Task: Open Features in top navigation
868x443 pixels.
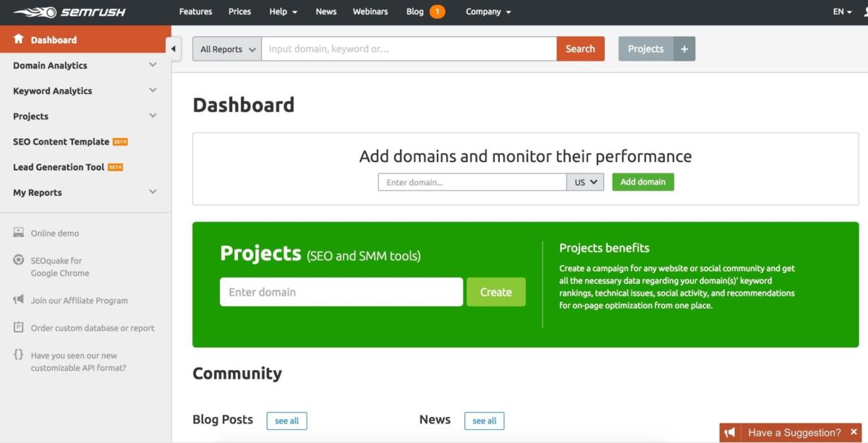Action: tap(195, 12)
